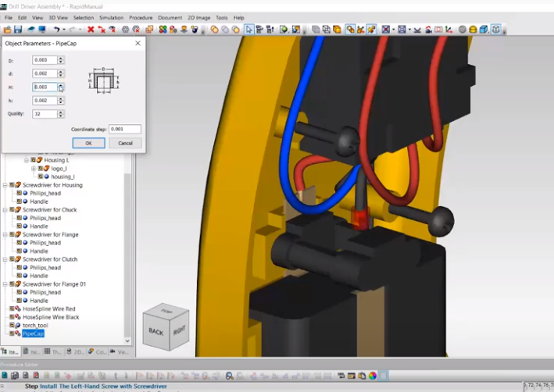Image resolution: width=554 pixels, height=392 pixels.
Task: Click the green sphere toolbar icon
Action: pyautogui.click(x=284, y=30)
